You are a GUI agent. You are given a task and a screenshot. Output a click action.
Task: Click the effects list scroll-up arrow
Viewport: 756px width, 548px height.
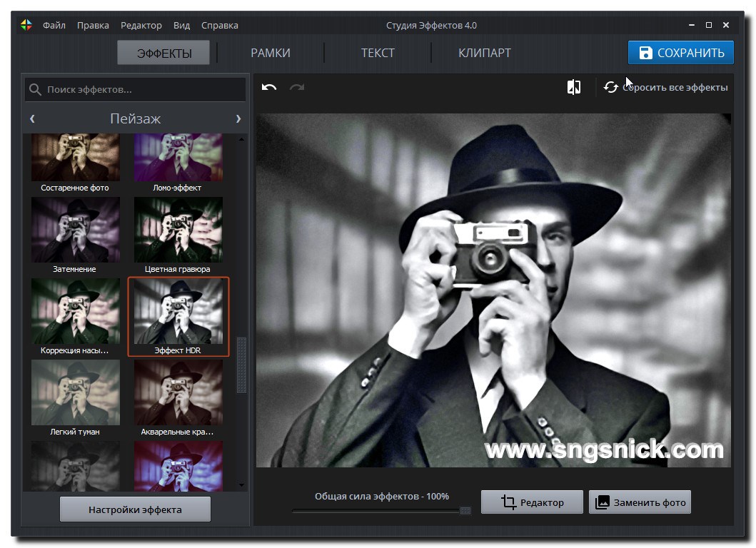tap(241, 139)
